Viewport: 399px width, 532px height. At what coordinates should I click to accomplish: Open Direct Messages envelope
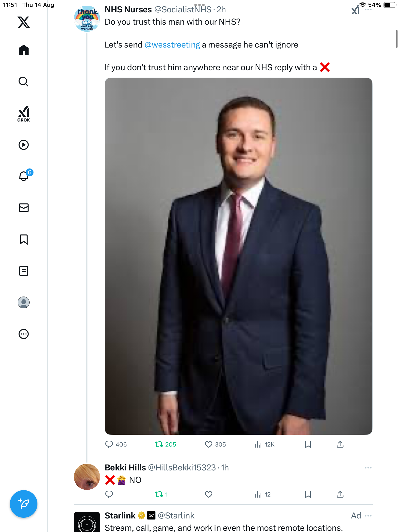(x=24, y=208)
